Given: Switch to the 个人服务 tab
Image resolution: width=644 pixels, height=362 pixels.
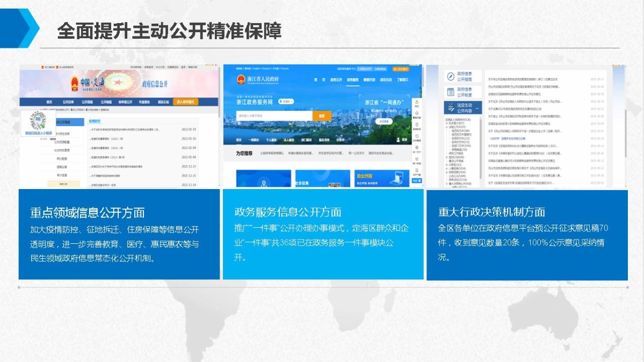Looking at the screenshot, I should click(271, 140).
